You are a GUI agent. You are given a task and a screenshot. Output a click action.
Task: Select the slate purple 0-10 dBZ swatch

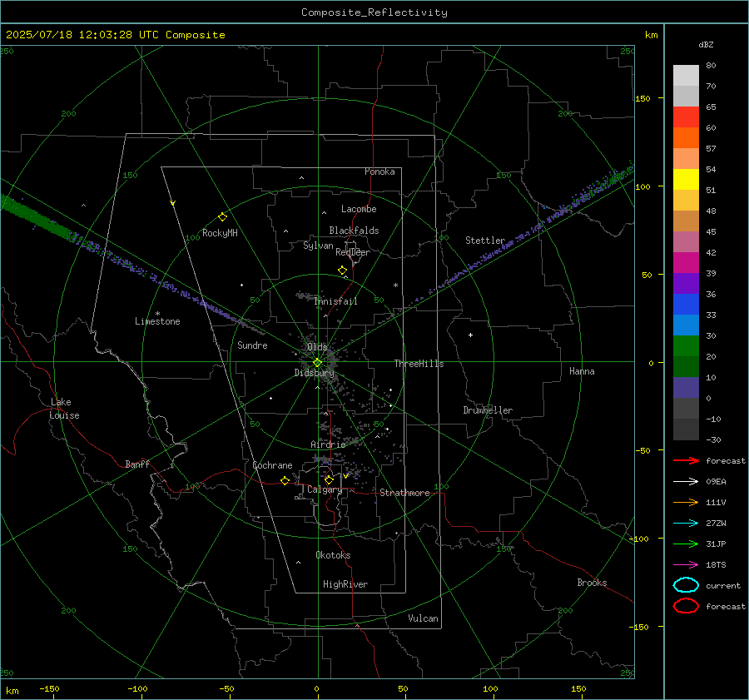pyautogui.click(x=686, y=387)
